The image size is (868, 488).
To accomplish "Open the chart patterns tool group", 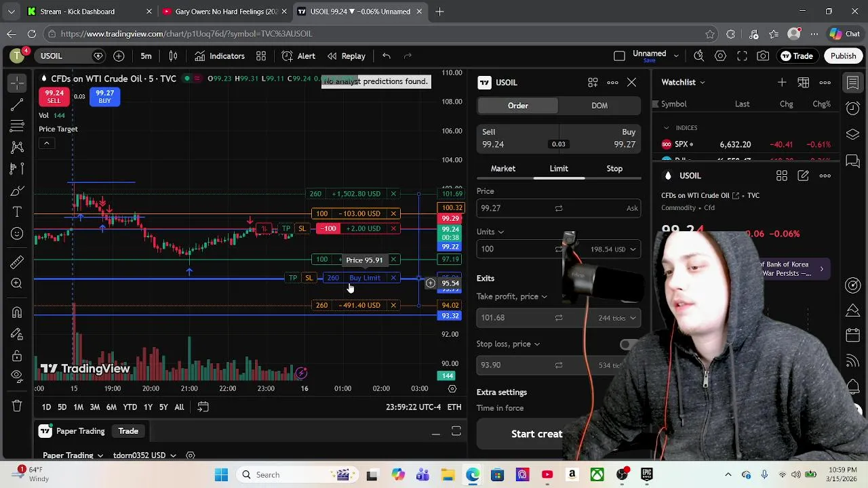I will tap(17, 147).
